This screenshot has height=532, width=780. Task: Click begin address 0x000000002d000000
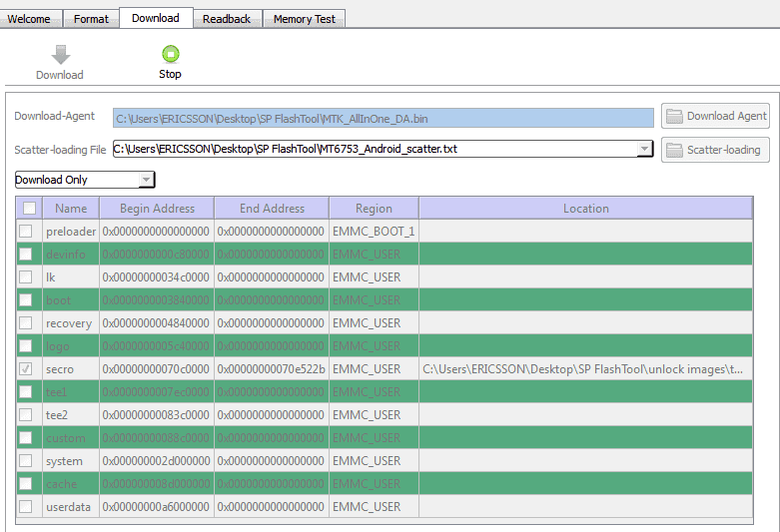[x=156, y=461]
